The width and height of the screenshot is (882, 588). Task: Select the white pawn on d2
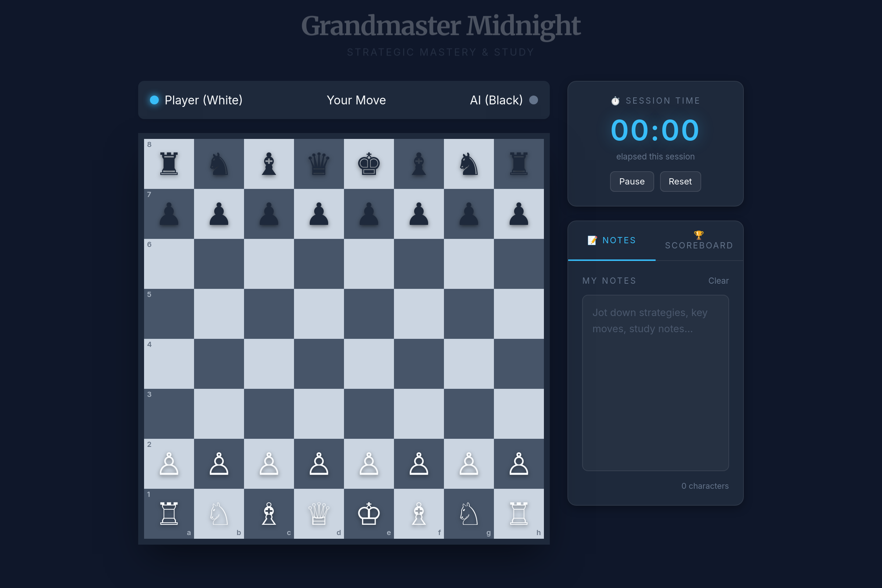(319, 464)
